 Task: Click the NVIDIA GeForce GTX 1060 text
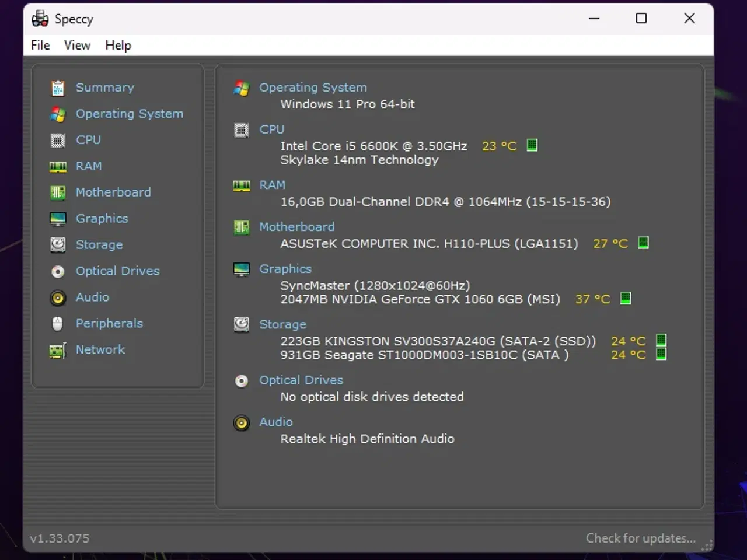tap(420, 300)
